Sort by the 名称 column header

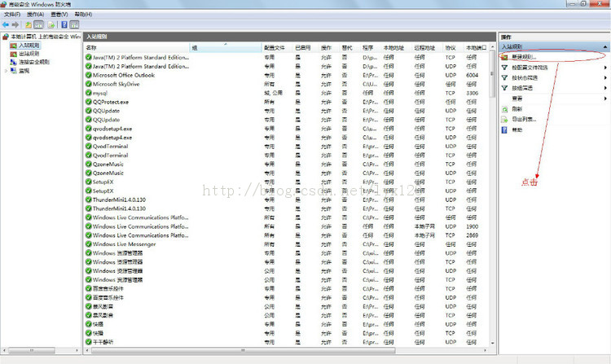[137, 47]
